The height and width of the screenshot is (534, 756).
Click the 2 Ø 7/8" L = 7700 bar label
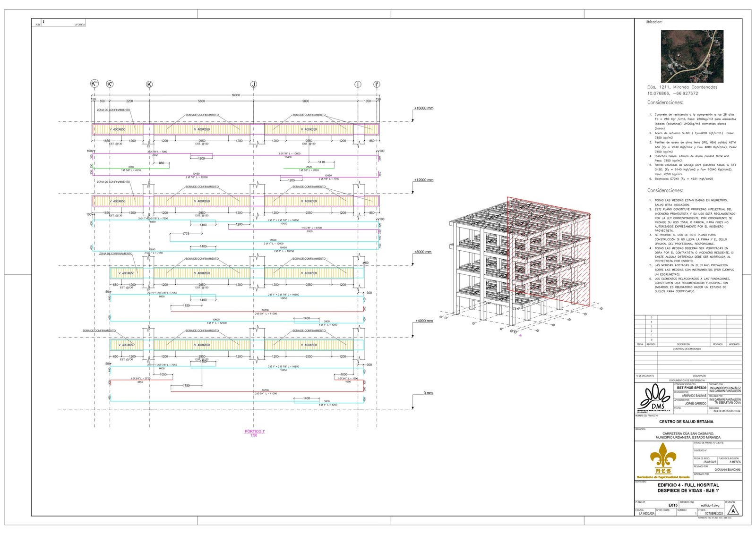pos(328,179)
